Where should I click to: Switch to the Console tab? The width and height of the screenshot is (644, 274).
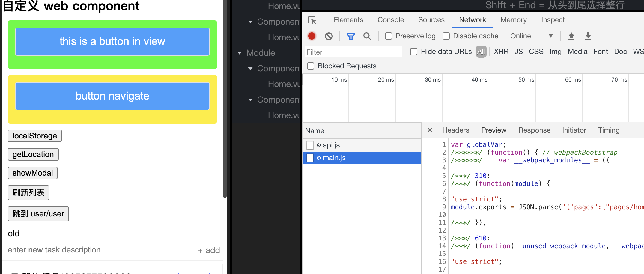coord(391,20)
